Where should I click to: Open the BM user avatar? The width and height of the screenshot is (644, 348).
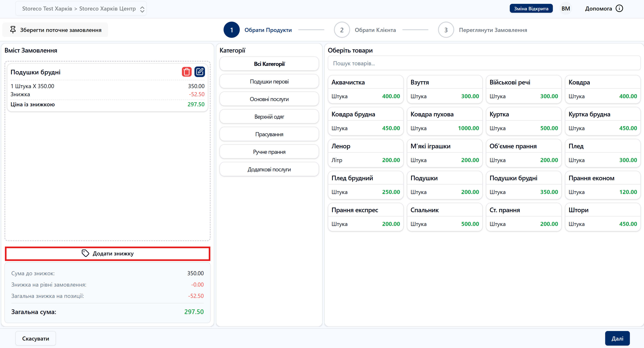(566, 8)
